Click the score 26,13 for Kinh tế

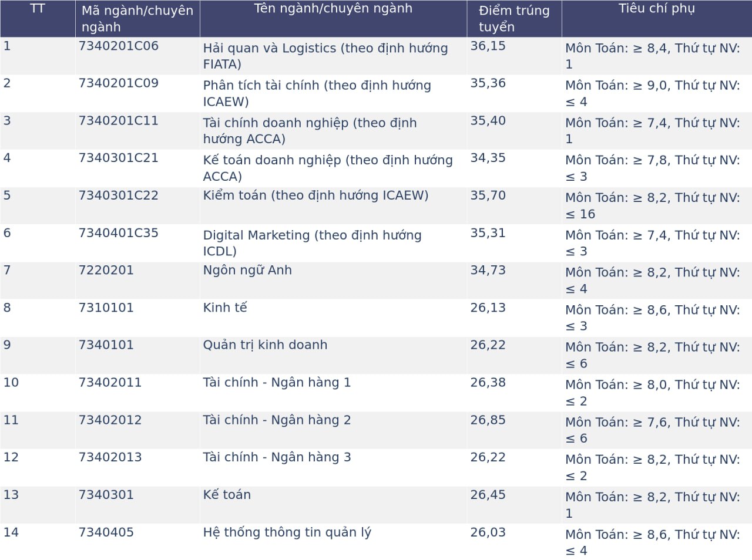tap(488, 308)
